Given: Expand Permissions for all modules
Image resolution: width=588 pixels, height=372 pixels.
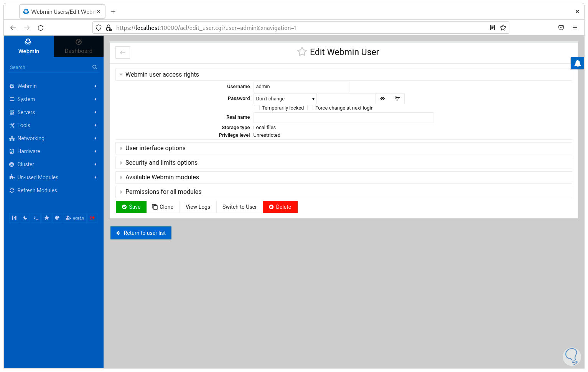Looking at the screenshot, I should point(344,192).
